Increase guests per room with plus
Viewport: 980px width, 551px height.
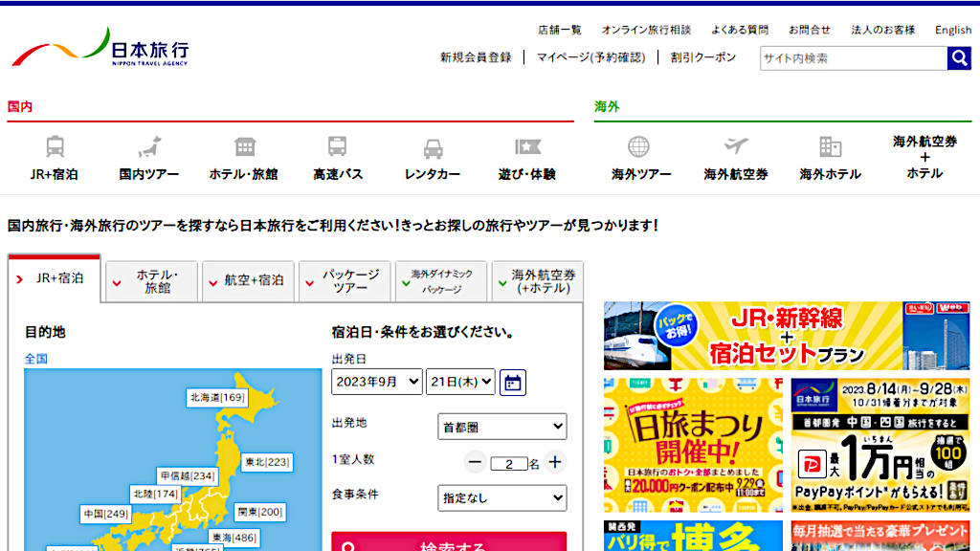[555, 462]
